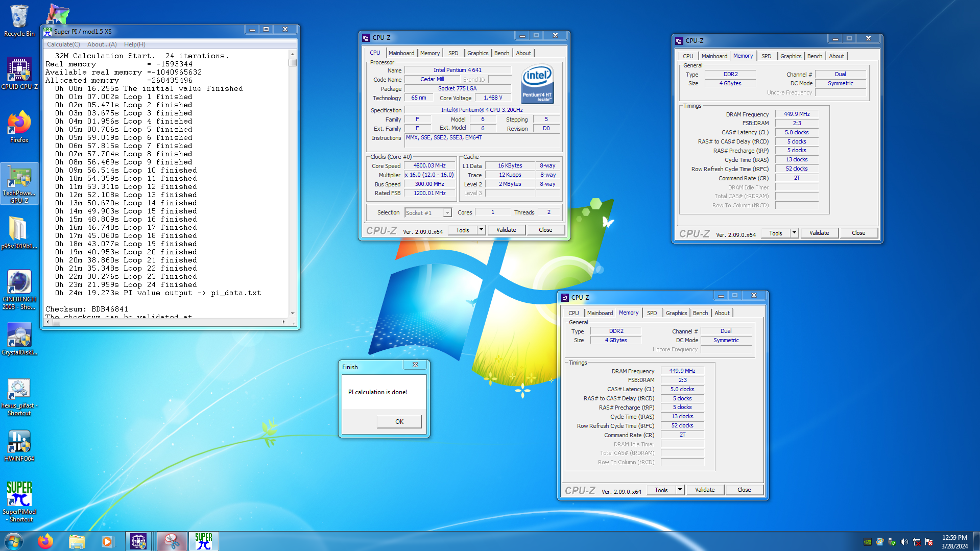The image size is (980, 551).
Task: Open Snipping Tool taskbar button
Action: pyautogui.click(x=172, y=541)
